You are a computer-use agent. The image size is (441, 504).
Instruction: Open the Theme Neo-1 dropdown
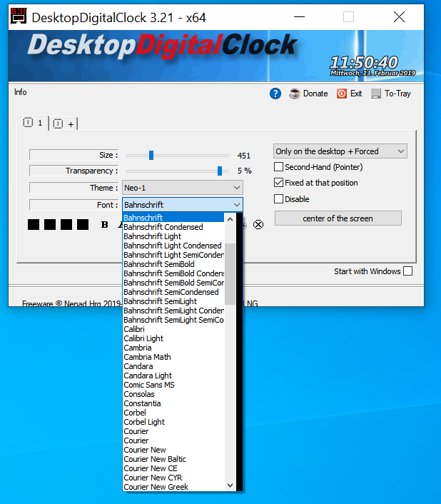click(x=183, y=188)
